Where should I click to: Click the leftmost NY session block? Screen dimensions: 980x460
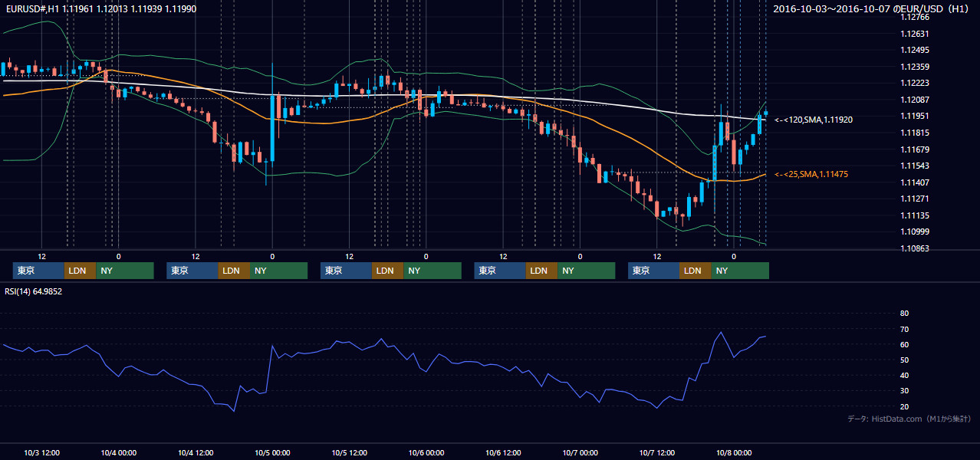[125, 271]
